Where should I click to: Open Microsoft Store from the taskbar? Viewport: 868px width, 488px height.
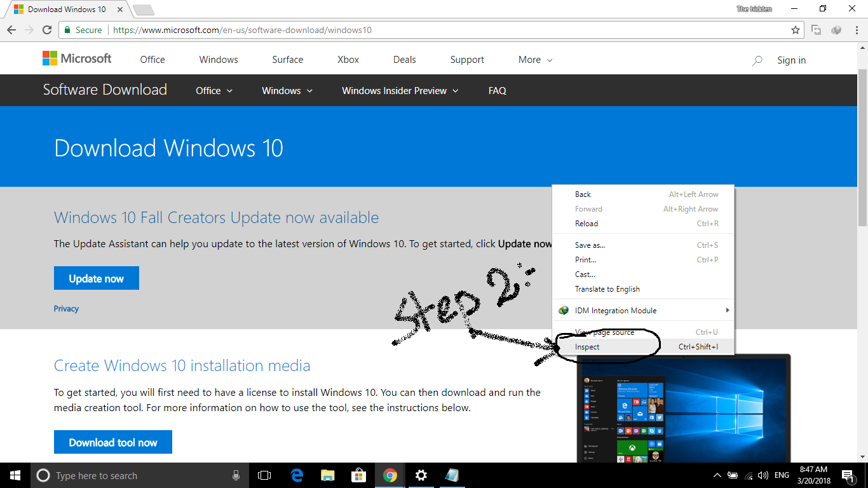pyautogui.click(x=359, y=475)
